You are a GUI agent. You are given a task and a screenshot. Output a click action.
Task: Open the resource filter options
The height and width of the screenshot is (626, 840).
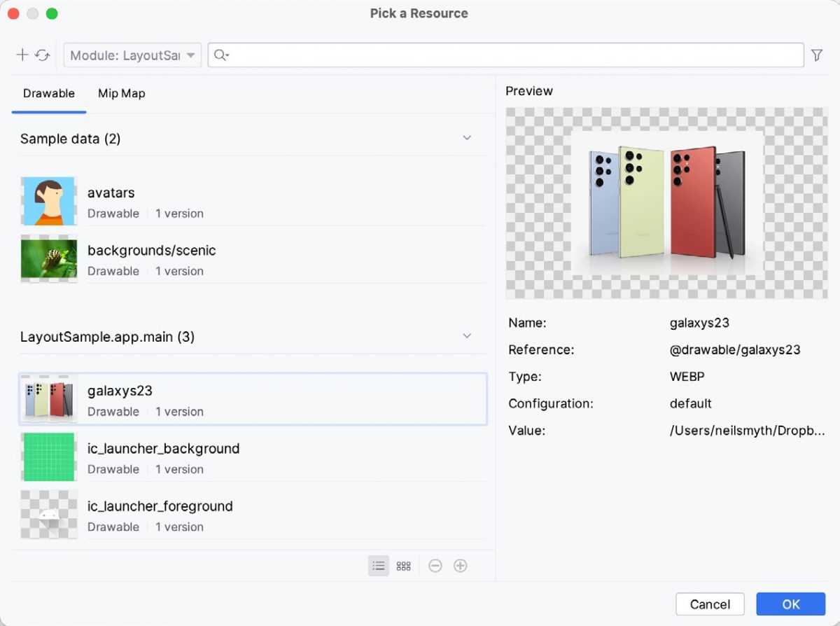[x=817, y=55]
